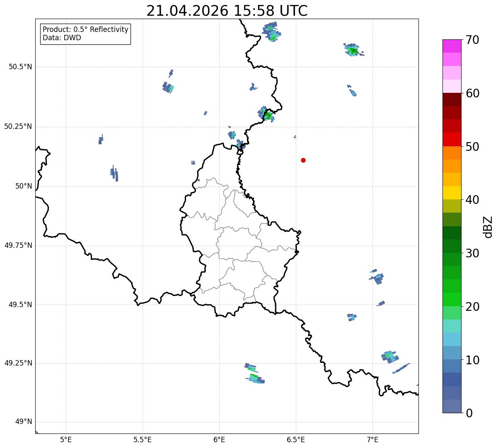Screen dimensions: 498x448
Task: Click the 70 label at colorbar top
Action: point(472,40)
